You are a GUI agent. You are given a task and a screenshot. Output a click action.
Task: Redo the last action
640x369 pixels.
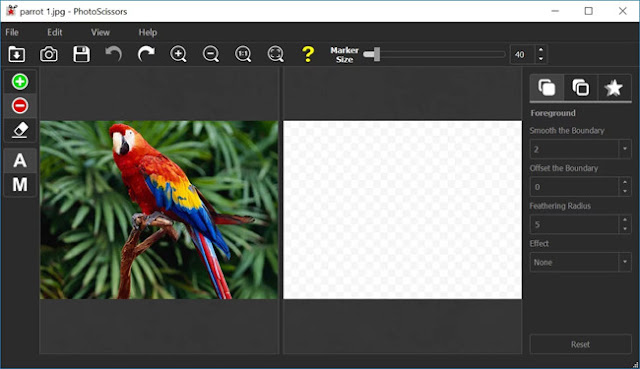(146, 54)
